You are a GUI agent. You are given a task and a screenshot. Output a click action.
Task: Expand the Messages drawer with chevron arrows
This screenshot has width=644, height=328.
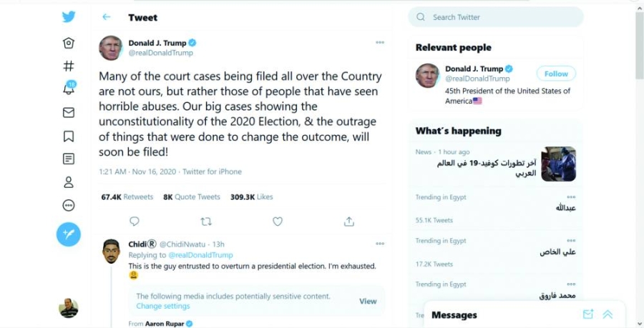608,314
